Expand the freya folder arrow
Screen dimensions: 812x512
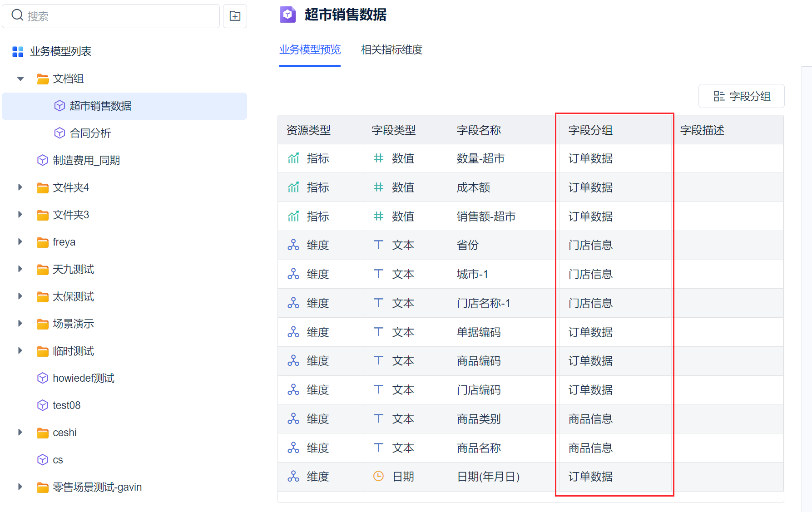tap(20, 241)
